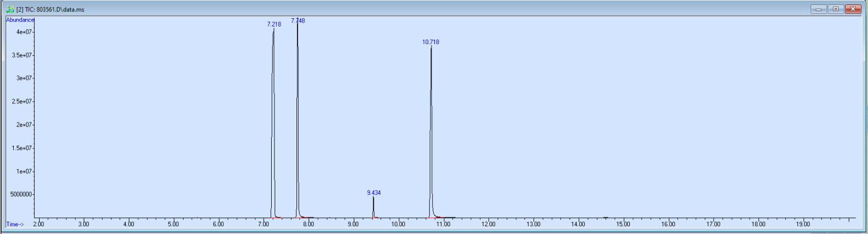
Task: Click the Time--> axis label
Action: point(15,224)
